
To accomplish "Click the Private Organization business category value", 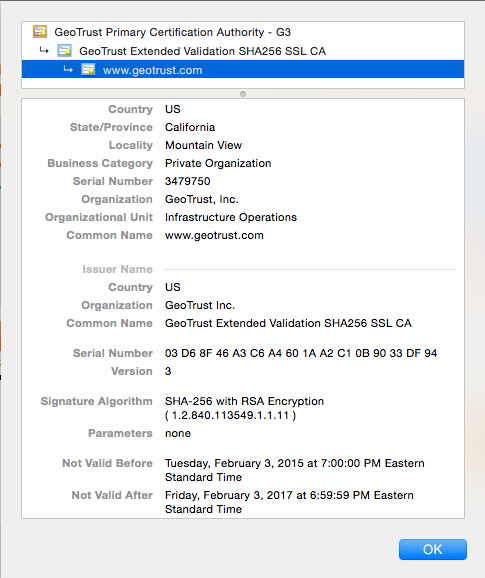I will pos(218,163).
